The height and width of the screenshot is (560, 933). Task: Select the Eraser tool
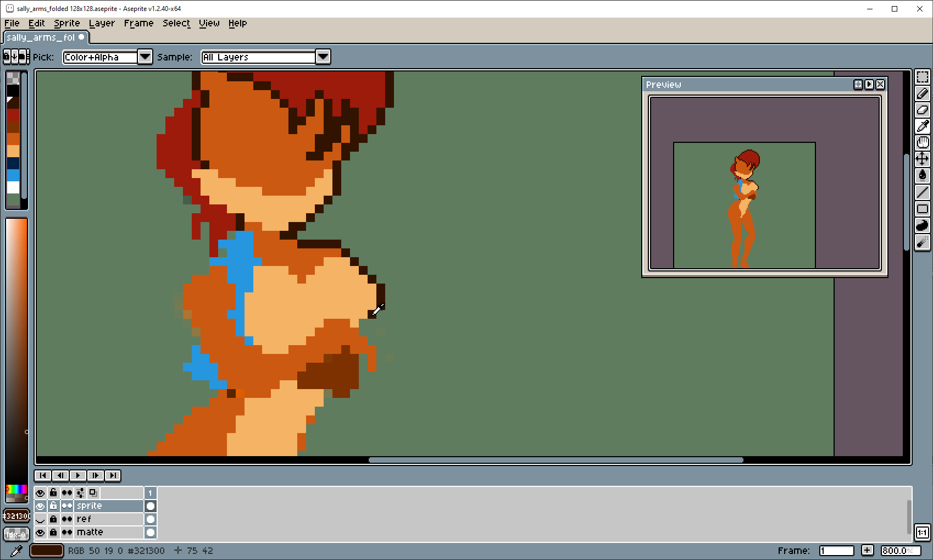(923, 109)
